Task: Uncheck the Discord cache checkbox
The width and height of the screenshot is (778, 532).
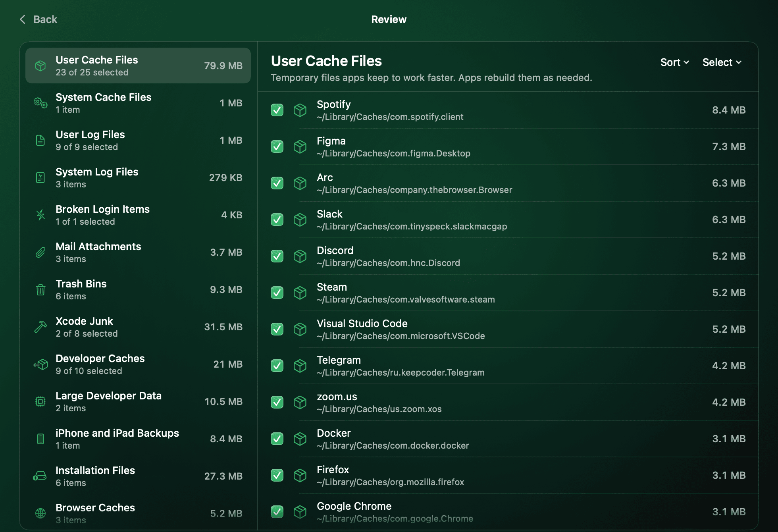Action: pos(277,256)
